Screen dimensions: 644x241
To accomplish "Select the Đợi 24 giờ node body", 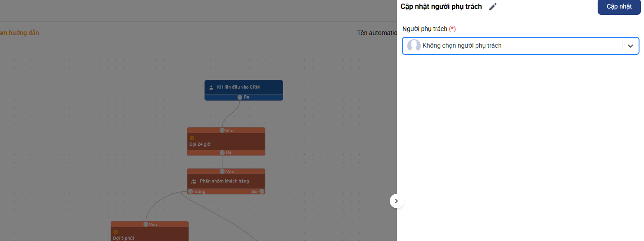I will (226, 142).
